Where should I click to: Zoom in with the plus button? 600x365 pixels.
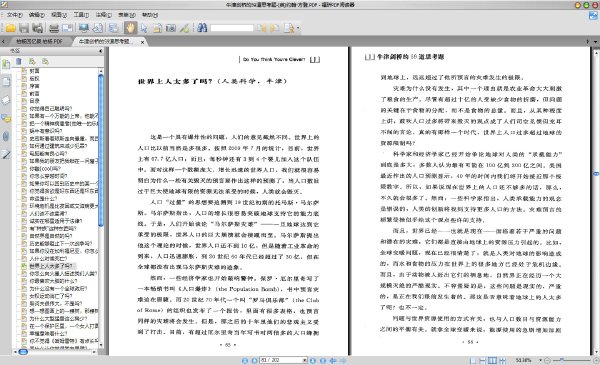[596, 360]
